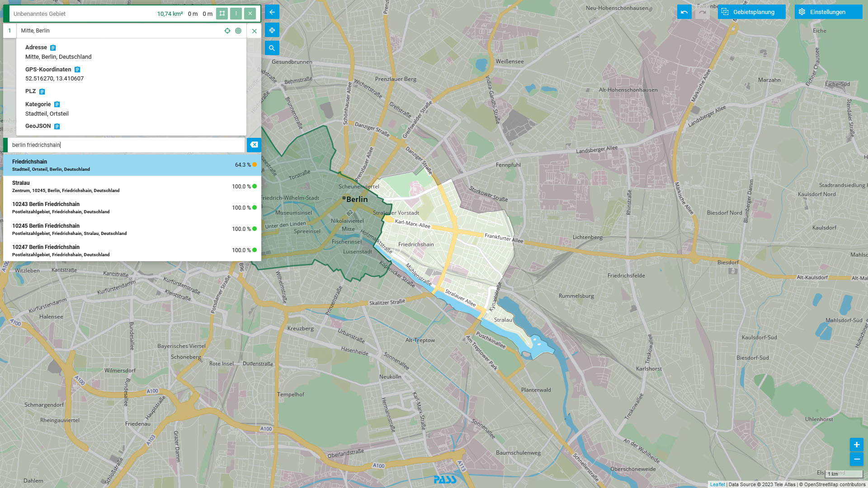The height and width of the screenshot is (488, 868).
Task: Click the Tempelhof map label
Action: 291,394
